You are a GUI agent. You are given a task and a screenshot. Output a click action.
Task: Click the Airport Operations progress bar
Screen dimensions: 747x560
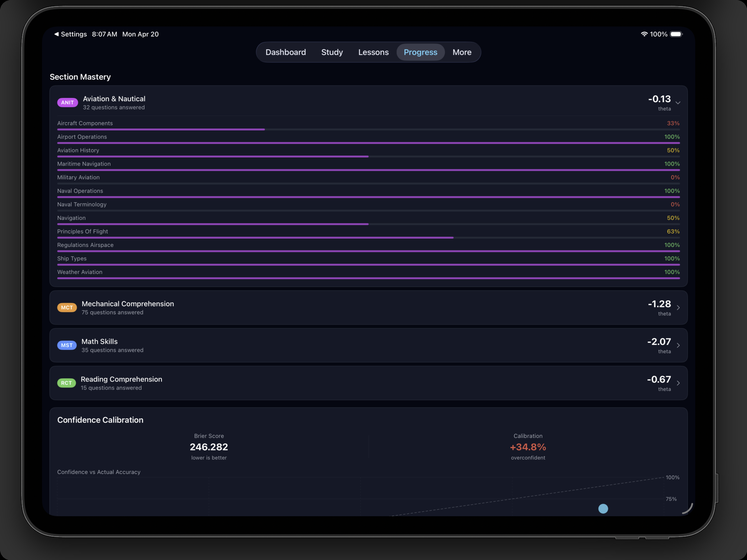(x=368, y=143)
